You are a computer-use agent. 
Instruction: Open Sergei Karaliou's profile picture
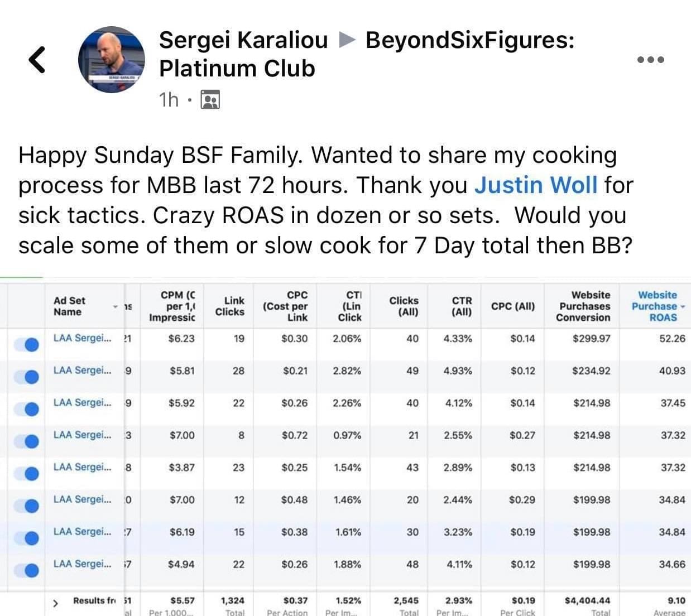(x=111, y=60)
